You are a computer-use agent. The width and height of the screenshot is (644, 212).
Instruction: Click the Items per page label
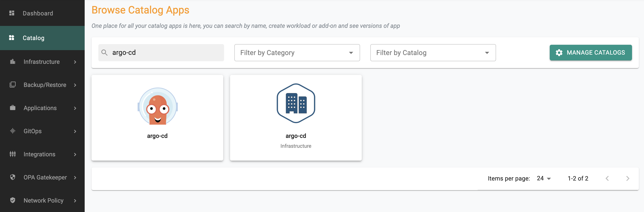(509, 178)
